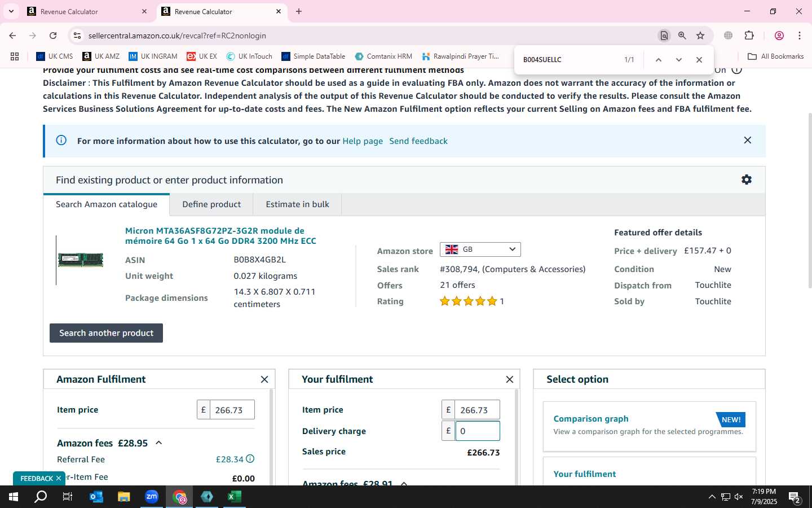812x508 pixels.
Task: Select the Comparison graph option
Action: pyautogui.click(x=650, y=426)
